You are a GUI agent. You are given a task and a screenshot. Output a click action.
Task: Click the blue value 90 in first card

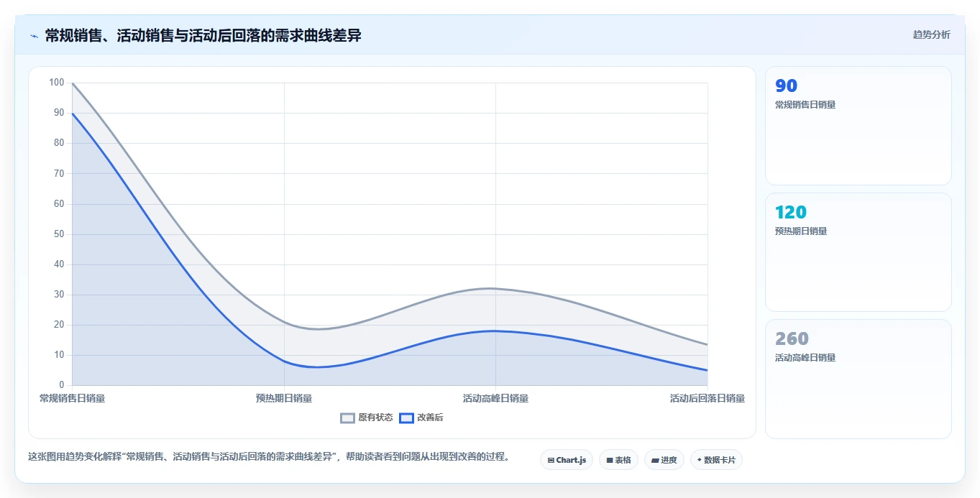(787, 86)
